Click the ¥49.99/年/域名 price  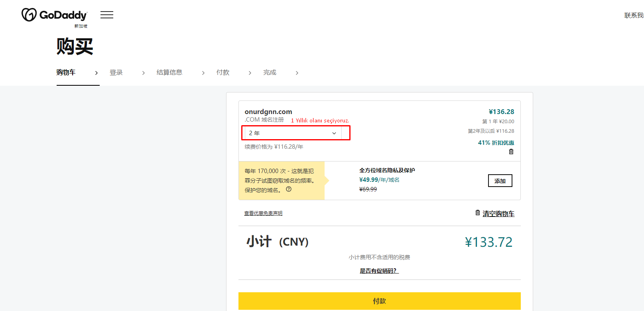pyautogui.click(x=379, y=180)
